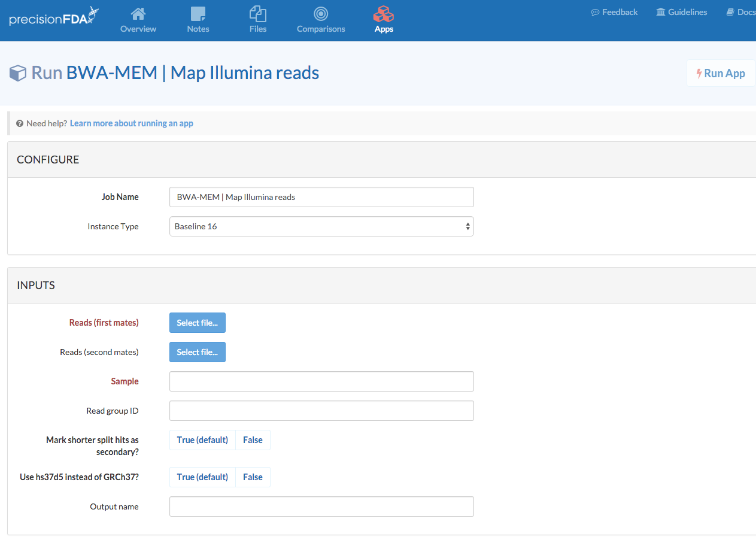Click the help question mark icon

[x=20, y=123]
